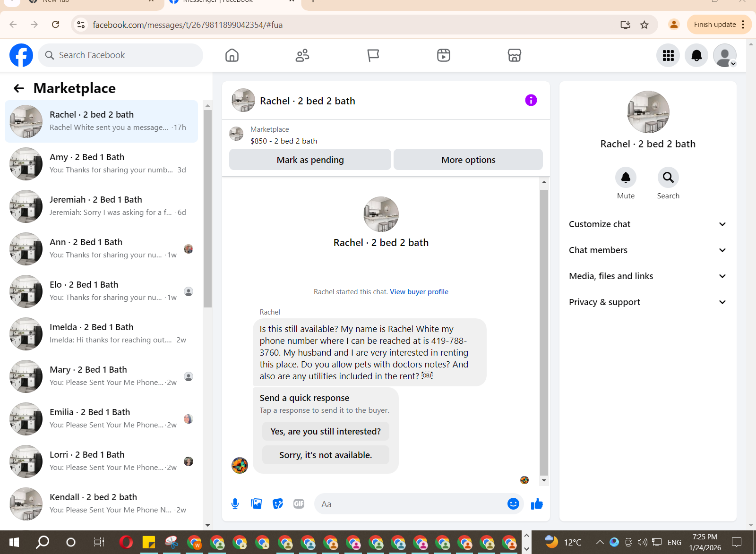Screen dimensions: 756x554
Task: Click Mark as pending button
Action: tap(310, 160)
